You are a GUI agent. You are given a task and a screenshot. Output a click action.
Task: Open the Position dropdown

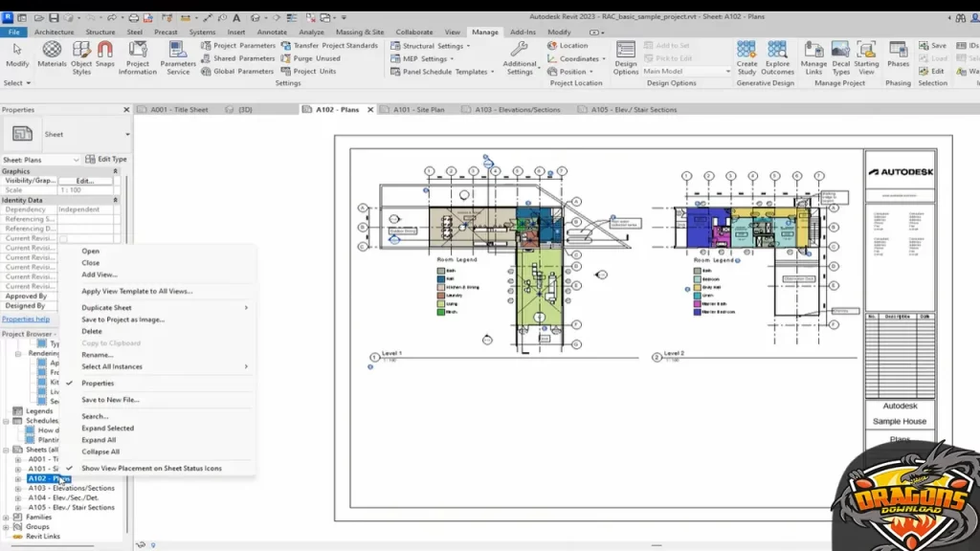(x=570, y=72)
